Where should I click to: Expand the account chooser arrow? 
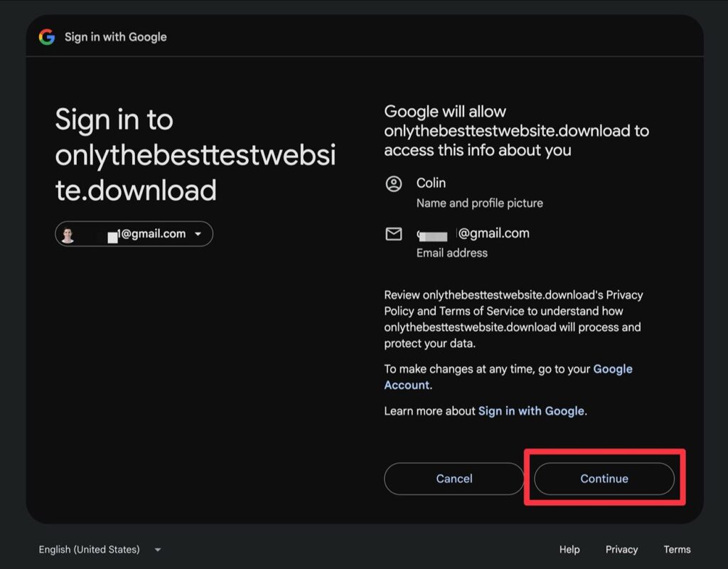(198, 234)
